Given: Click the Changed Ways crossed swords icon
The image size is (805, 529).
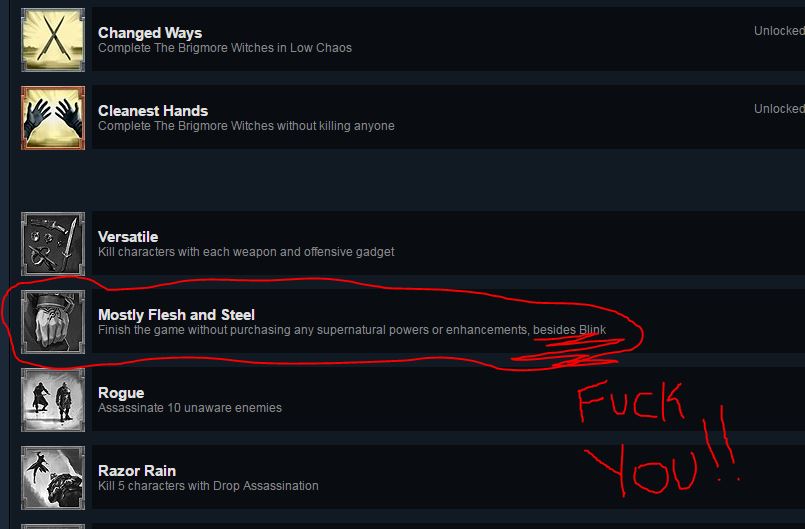Looking at the screenshot, I should tap(53, 40).
